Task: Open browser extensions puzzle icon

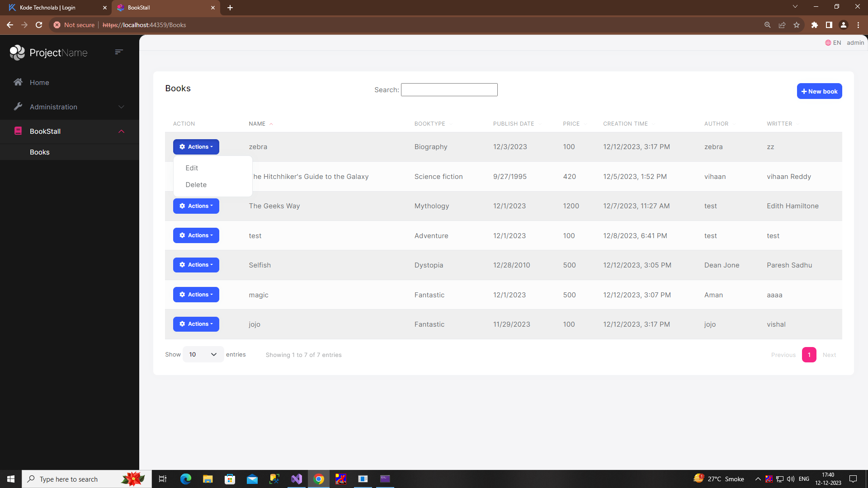Action: pyautogui.click(x=815, y=25)
